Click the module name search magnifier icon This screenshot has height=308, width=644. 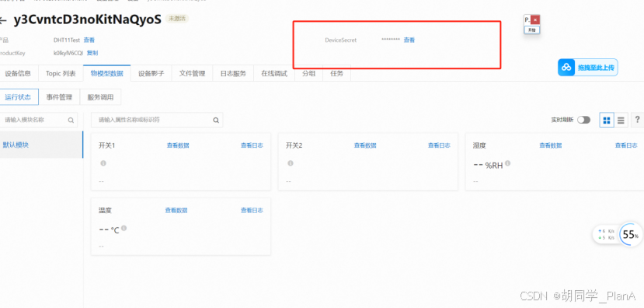[x=71, y=120]
